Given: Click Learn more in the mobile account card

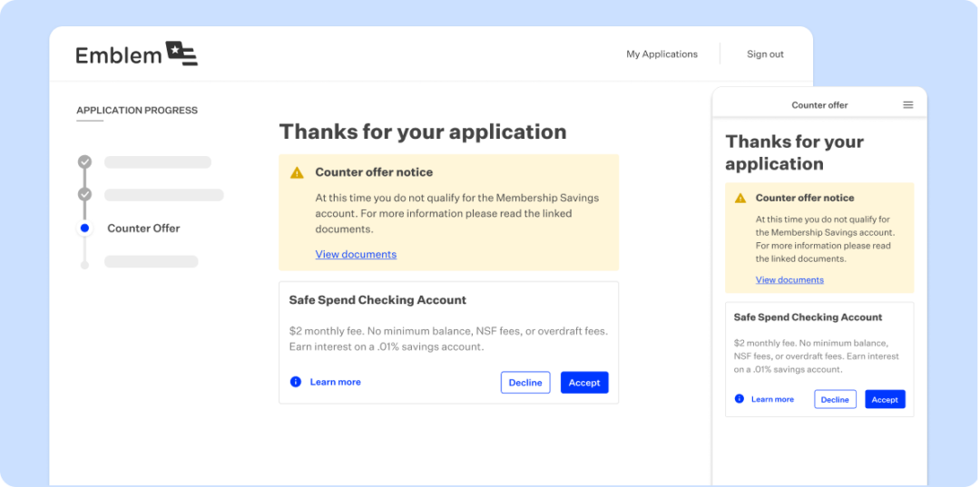Looking at the screenshot, I should [772, 399].
